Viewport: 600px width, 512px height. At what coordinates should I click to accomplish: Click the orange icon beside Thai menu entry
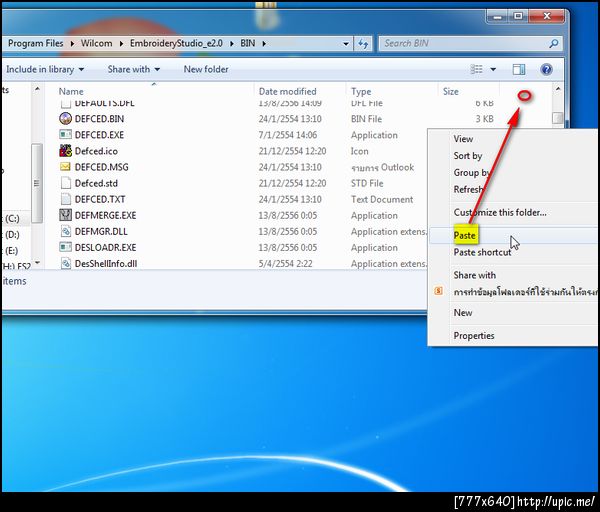439,291
